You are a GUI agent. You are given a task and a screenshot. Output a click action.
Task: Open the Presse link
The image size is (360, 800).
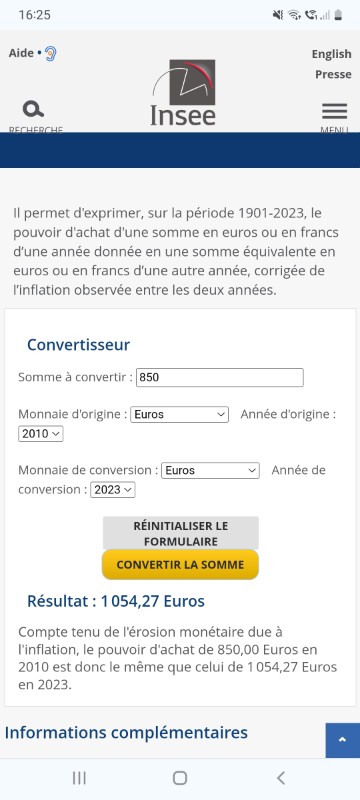click(333, 74)
